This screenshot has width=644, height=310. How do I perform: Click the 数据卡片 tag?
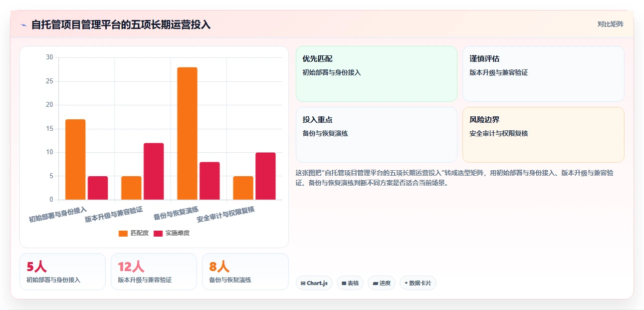(418, 283)
